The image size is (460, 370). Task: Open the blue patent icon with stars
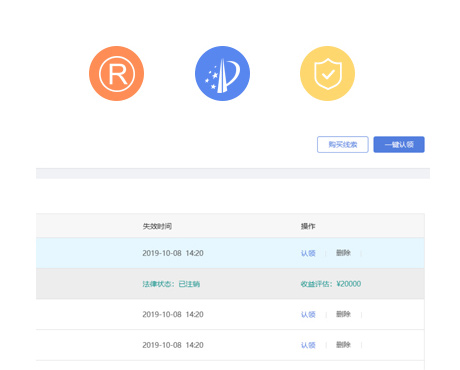[222, 73]
